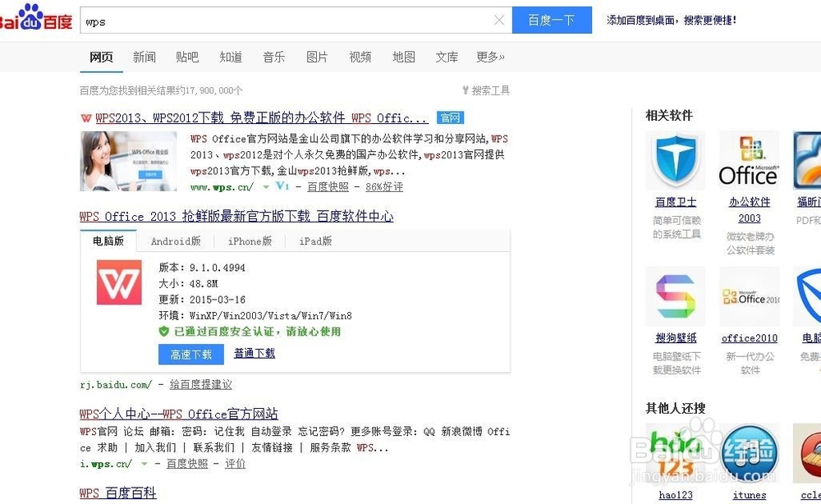
Task: Open WPS个人中心 result title
Action: click(x=178, y=414)
